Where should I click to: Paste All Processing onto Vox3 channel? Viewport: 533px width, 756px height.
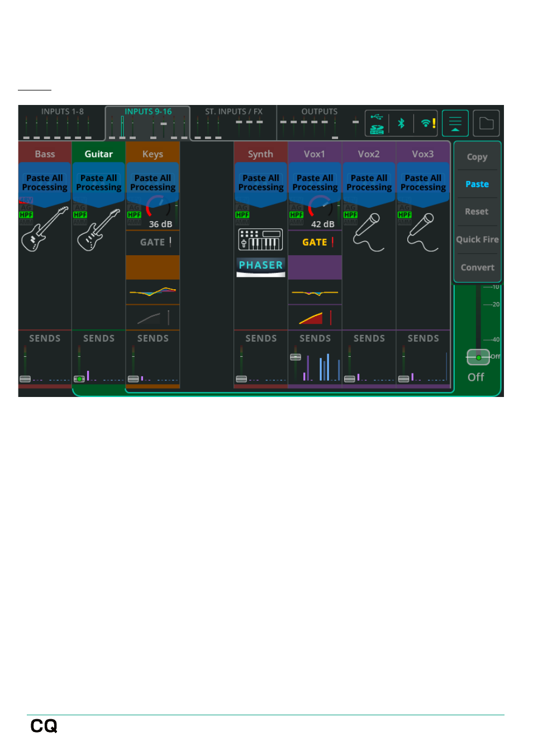423,183
